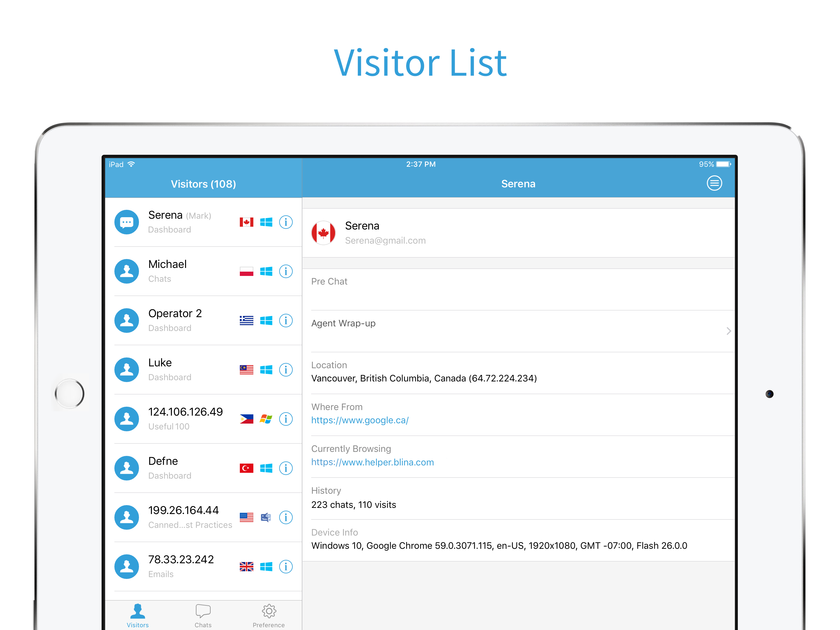This screenshot has height=630, width=840.
Task: Open the https://www.helper.blina.com link
Action: (x=372, y=462)
